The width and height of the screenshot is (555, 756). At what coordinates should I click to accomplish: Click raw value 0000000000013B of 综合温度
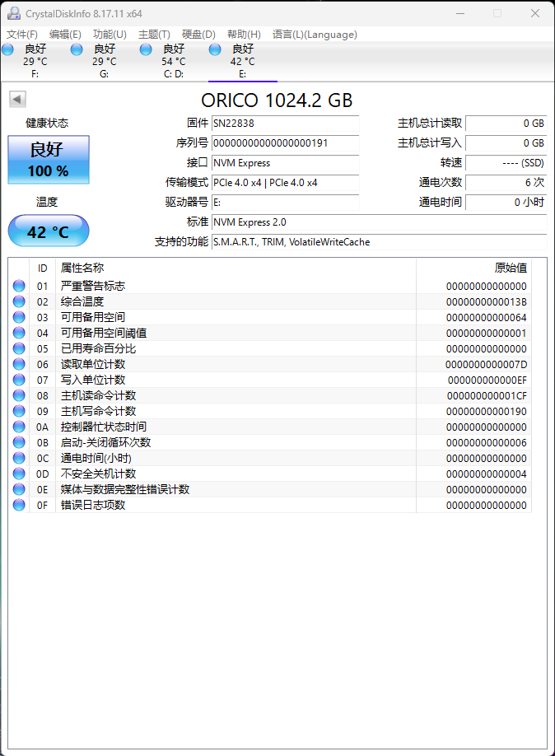pyautogui.click(x=486, y=301)
